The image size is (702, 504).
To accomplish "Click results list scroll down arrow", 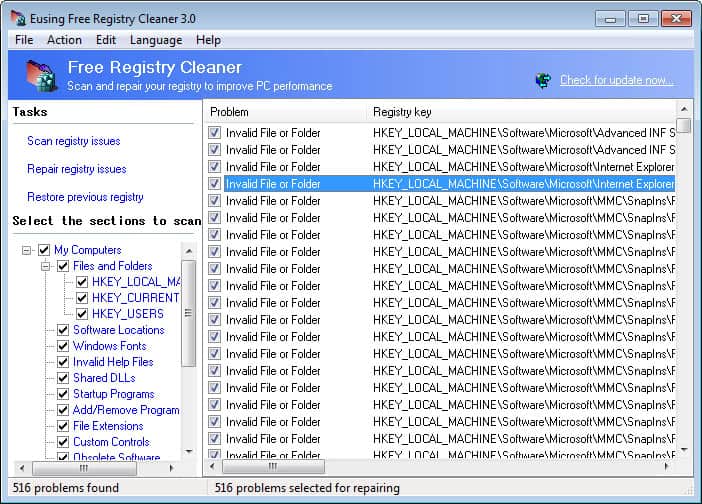I will coord(684,449).
